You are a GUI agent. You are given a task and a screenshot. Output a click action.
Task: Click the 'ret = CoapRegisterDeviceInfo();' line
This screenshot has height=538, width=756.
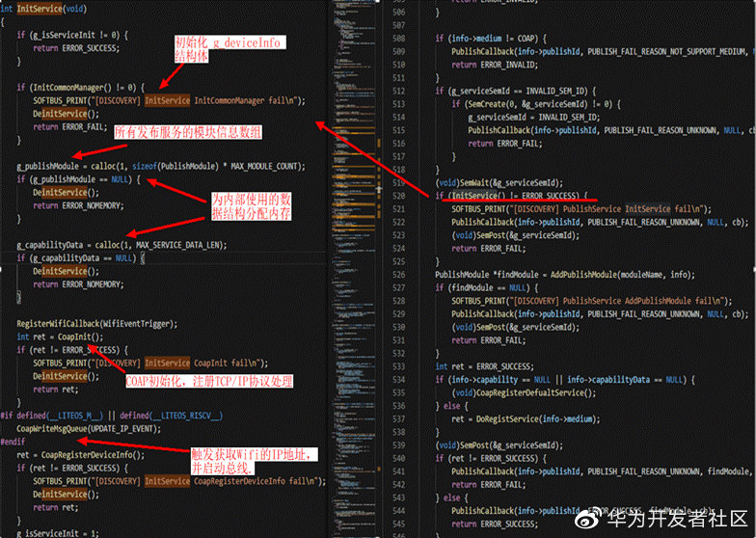tap(81, 455)
